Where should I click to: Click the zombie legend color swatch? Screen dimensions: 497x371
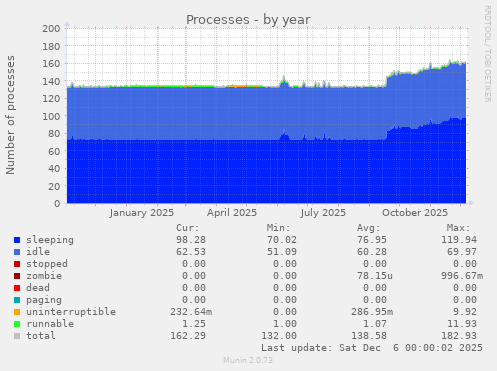(17, 276)
